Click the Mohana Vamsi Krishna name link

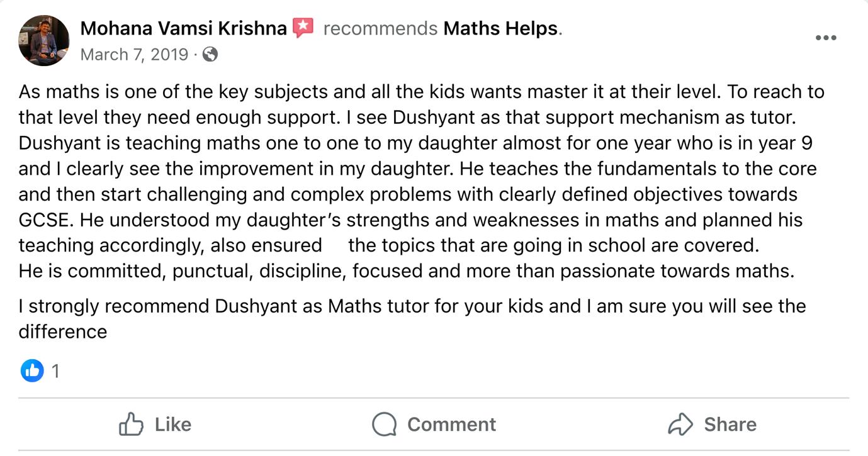pos(183,28)
